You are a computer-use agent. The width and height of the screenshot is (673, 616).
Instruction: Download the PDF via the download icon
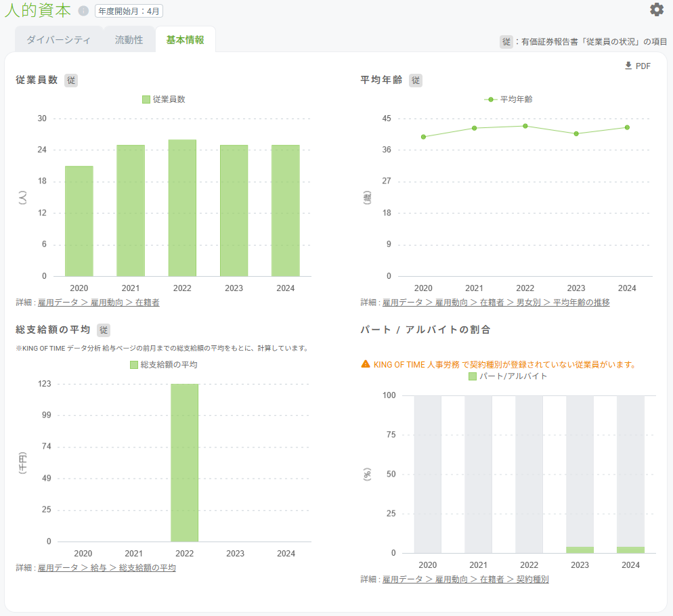[628, 66]
